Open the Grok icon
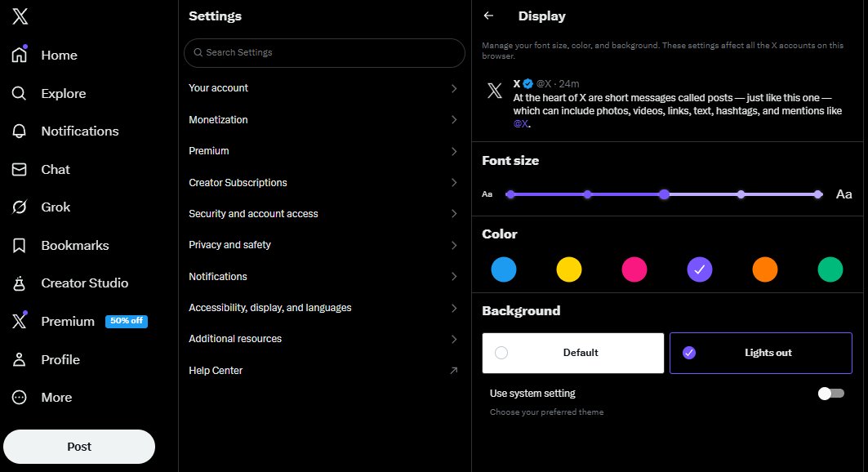This screenshot has height=472, width=868. (19, 207)
